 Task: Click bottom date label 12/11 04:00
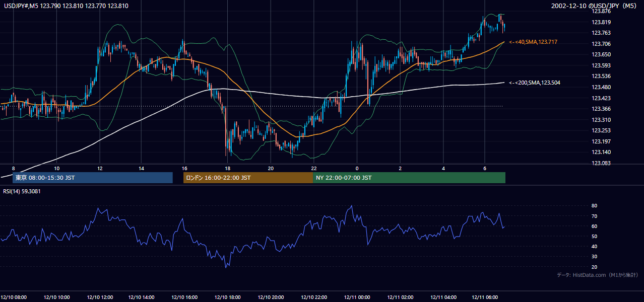pos(443,297)
